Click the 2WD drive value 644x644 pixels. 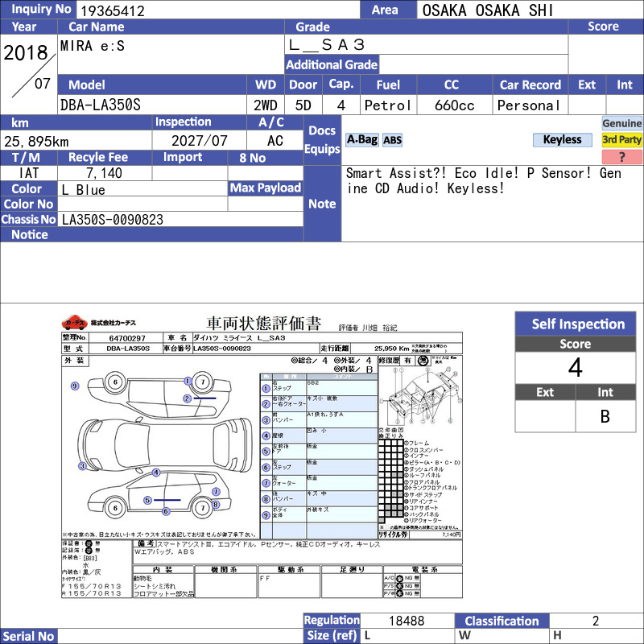(x=266, y=105)
